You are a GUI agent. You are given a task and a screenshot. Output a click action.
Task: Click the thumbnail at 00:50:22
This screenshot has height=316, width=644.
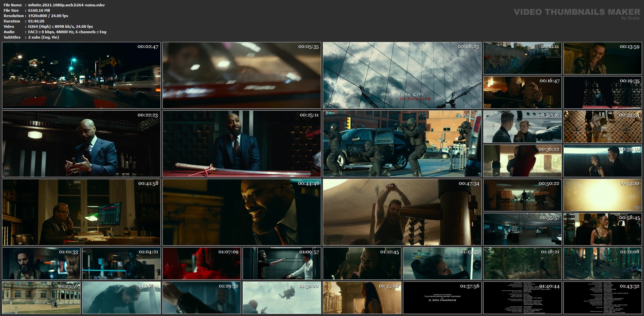tap(523, 195)
